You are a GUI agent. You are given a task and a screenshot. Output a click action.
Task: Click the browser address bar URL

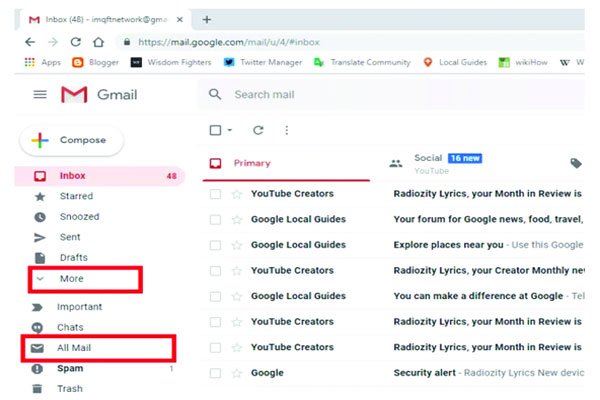coord(229,42)
